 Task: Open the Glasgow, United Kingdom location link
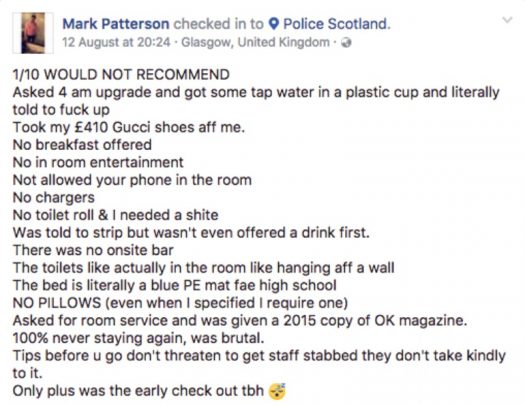[x=255, y=43]
